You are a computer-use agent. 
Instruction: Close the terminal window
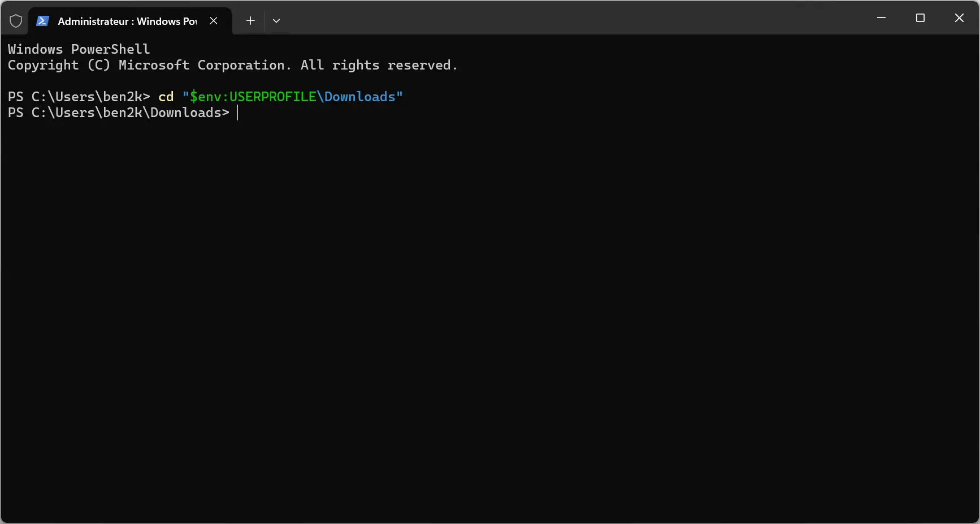(959, 18)
